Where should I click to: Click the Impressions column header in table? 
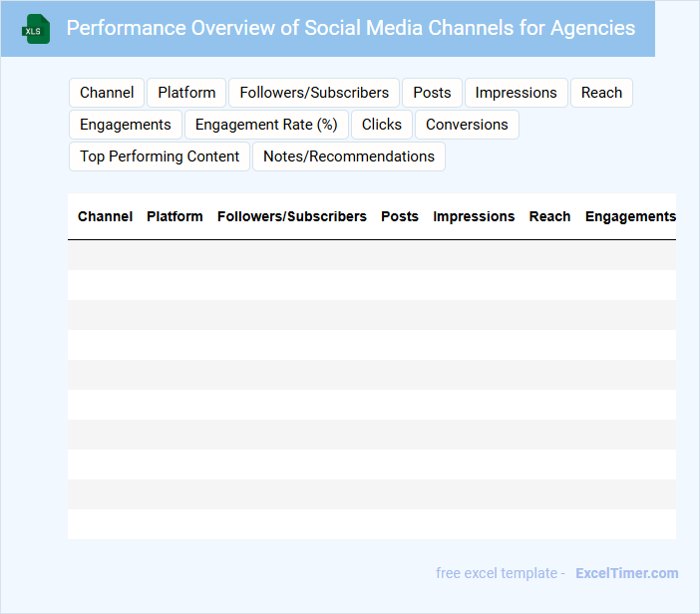click(474, 216)
